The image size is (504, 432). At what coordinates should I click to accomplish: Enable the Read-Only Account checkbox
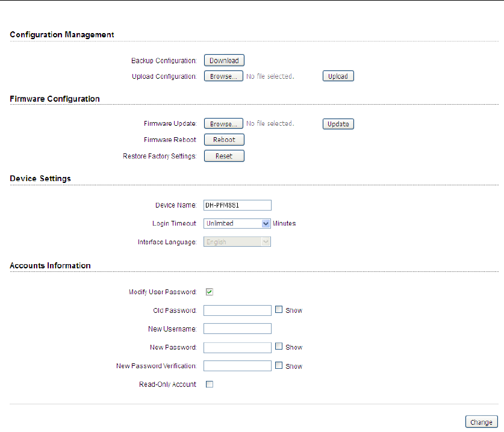pos(210,384)
